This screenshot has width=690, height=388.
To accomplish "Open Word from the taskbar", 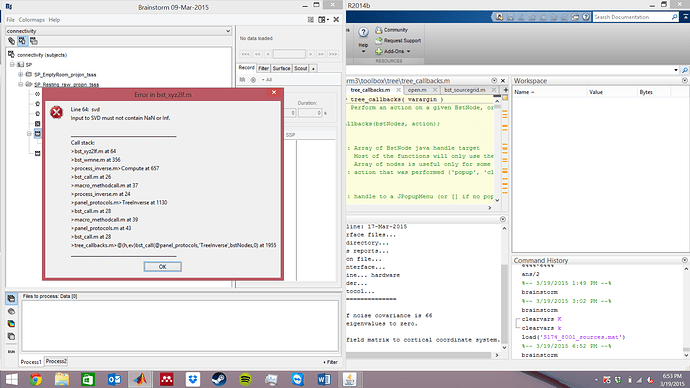I will 324,379.
